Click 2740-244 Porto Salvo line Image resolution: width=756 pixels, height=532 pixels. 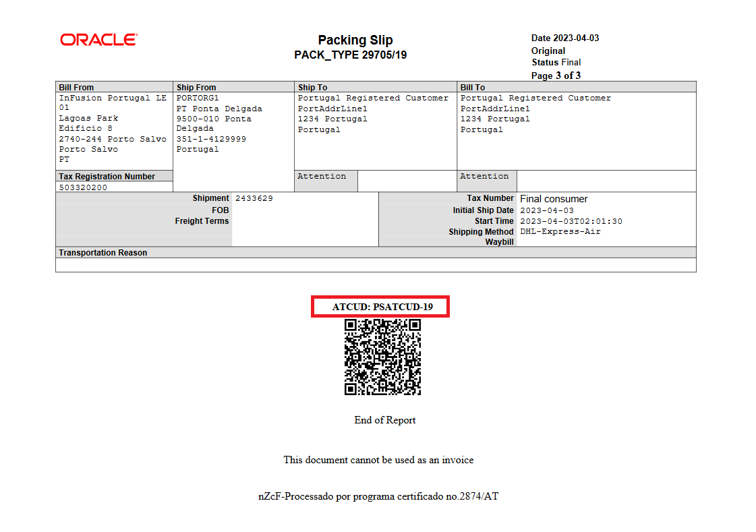[113, 139]
